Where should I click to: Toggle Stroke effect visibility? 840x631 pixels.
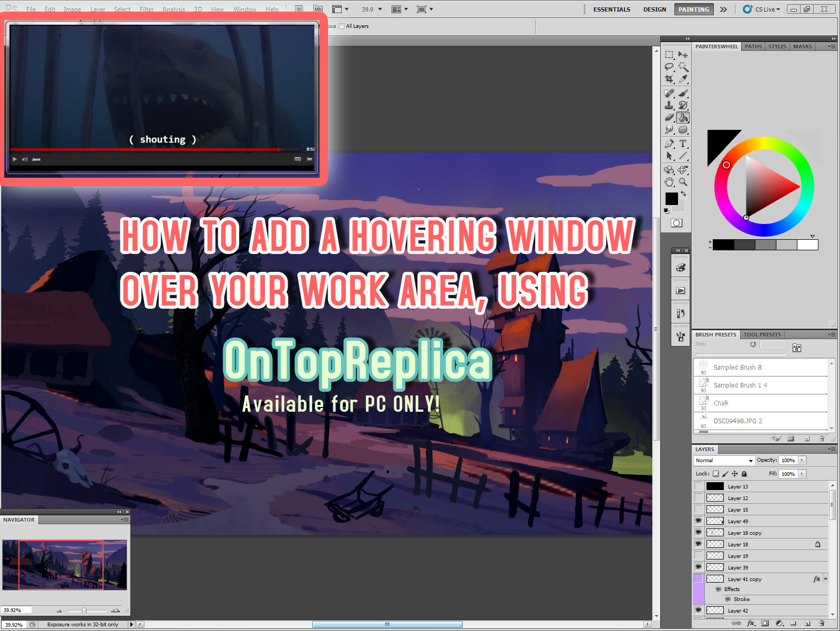point(728,599)
